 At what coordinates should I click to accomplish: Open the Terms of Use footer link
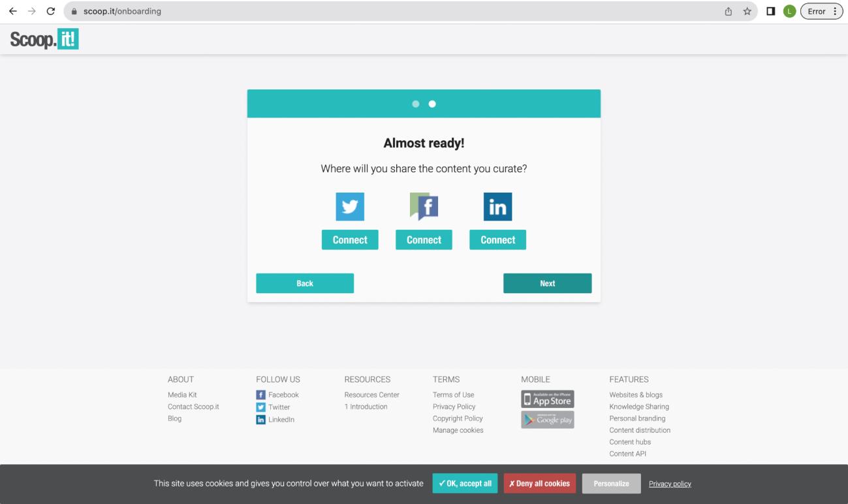(x=453, y=395)
